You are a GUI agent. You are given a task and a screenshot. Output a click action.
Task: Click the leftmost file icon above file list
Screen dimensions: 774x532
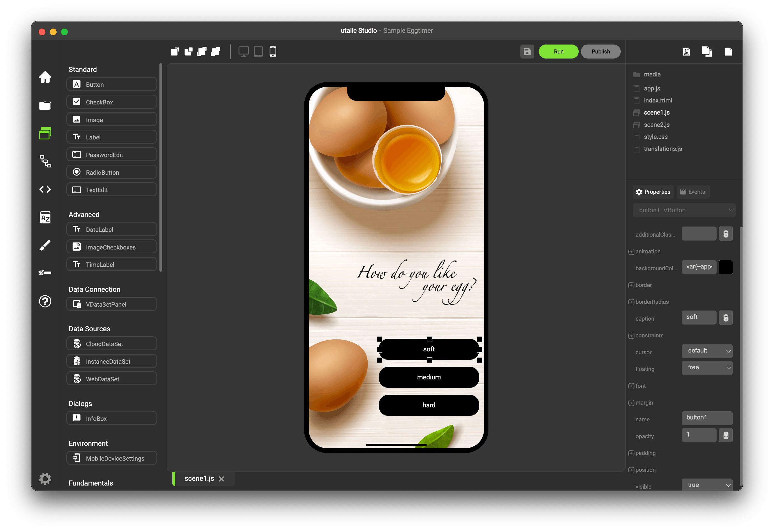(686, 51)
